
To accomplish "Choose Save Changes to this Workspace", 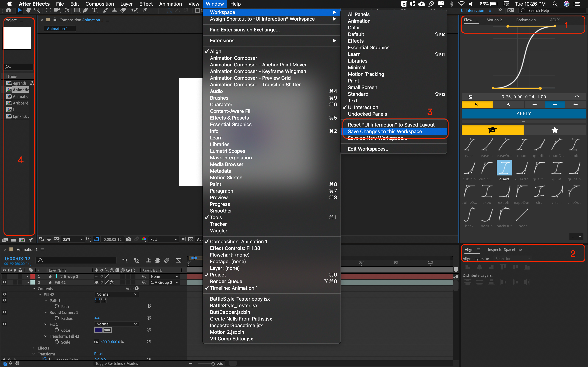I will click(385, 131).
